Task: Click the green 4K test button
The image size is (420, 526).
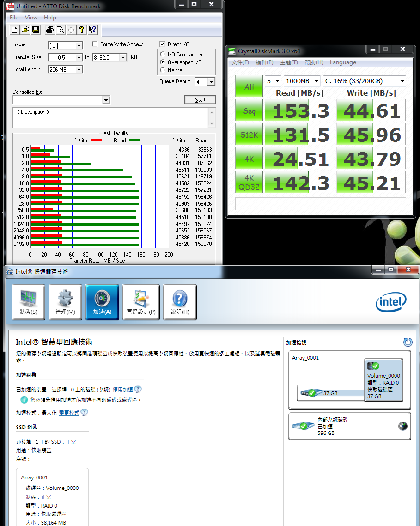Action: pyautogui.click(x=249, y=159)
